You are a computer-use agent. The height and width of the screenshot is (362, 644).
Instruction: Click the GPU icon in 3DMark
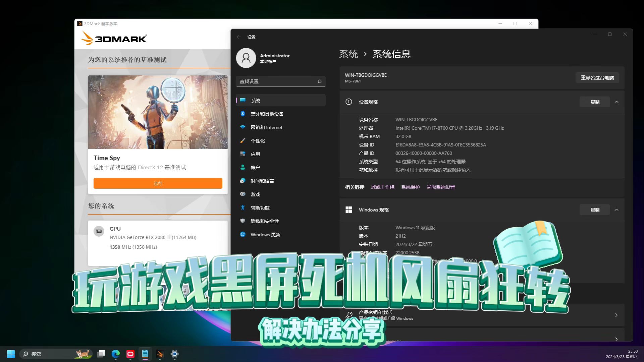pos(99,231)
